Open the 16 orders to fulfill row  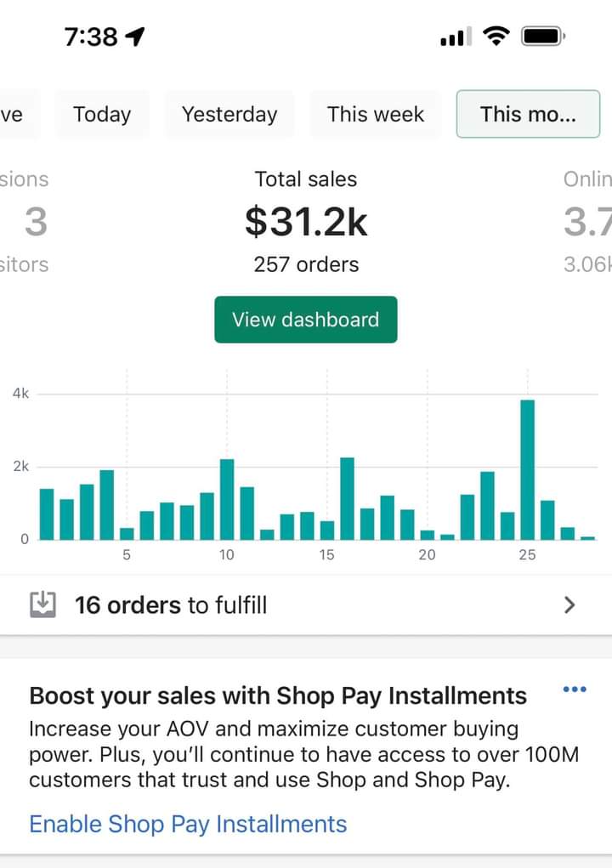(x=306, y=605)
